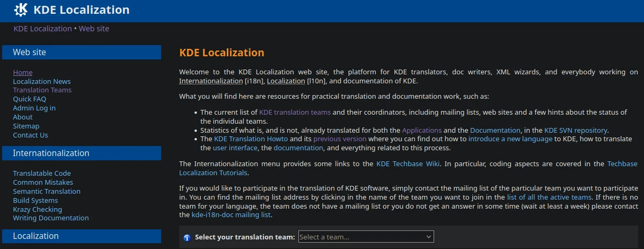Click the blue info icon beside team selector
The width and height of the screenshot is (644, 249).
click(x=187, y=237)
